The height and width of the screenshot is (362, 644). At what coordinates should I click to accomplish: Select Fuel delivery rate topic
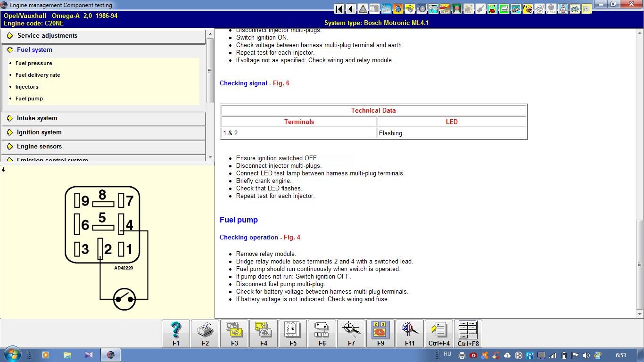click(38, 75)
